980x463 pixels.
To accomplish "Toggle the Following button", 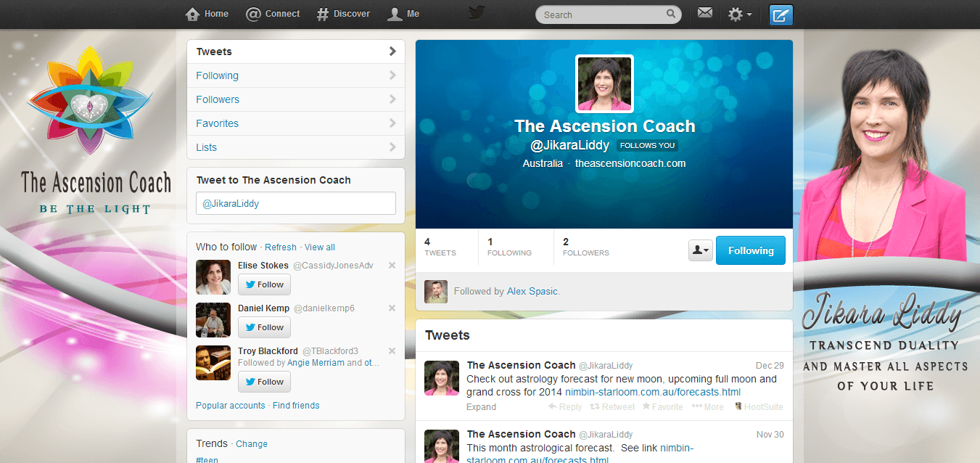I will click(751, 250).
